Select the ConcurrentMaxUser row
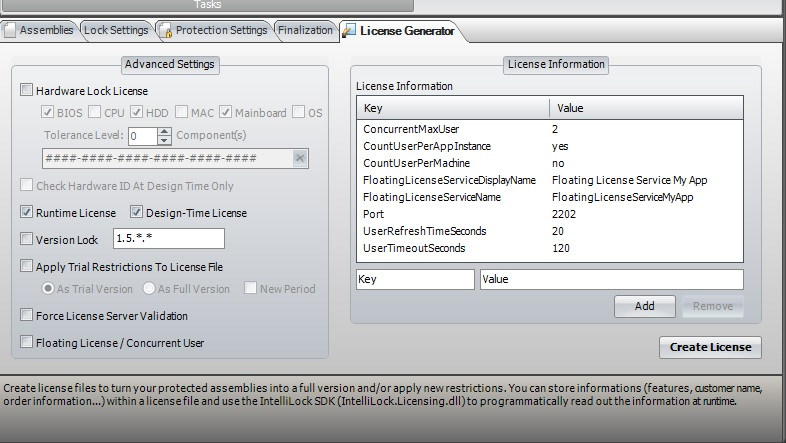 click(404, 129)
